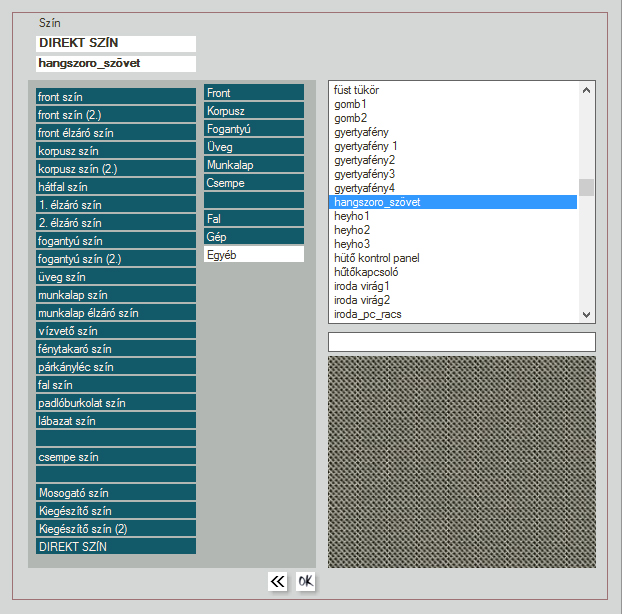Click the 'hangszoro_szövet' name field
Screen dimensions: 622x614
116,64
